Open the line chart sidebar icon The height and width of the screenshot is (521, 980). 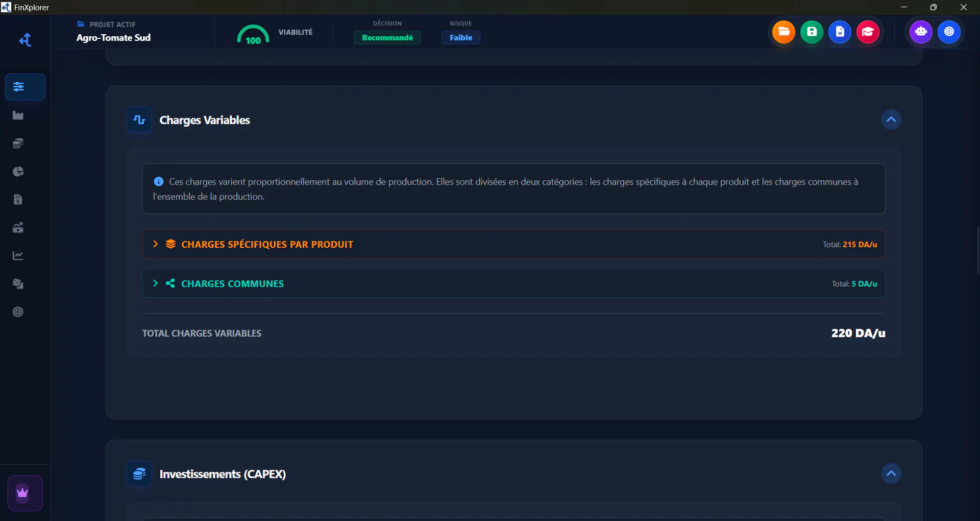tap(18, 256)
